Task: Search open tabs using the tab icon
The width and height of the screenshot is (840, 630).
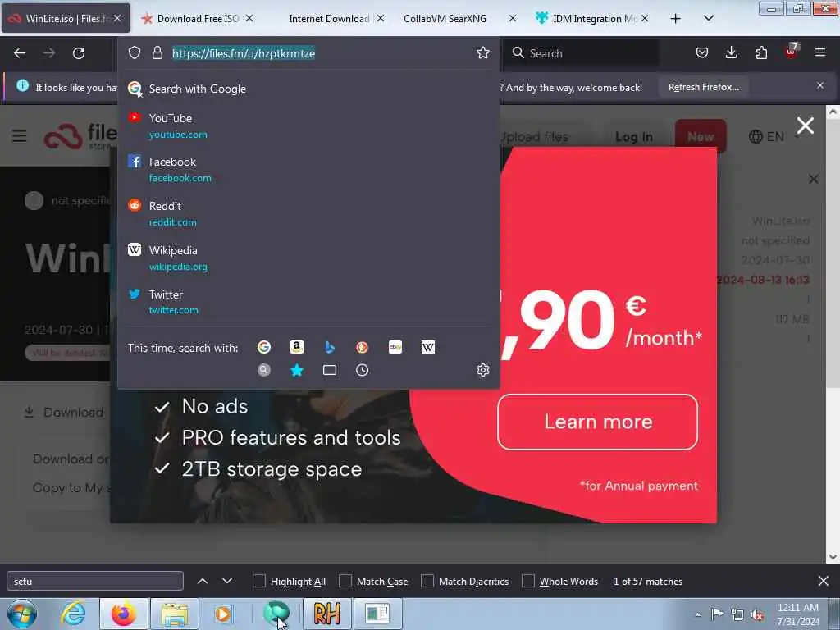Action: tap(330, 370)
